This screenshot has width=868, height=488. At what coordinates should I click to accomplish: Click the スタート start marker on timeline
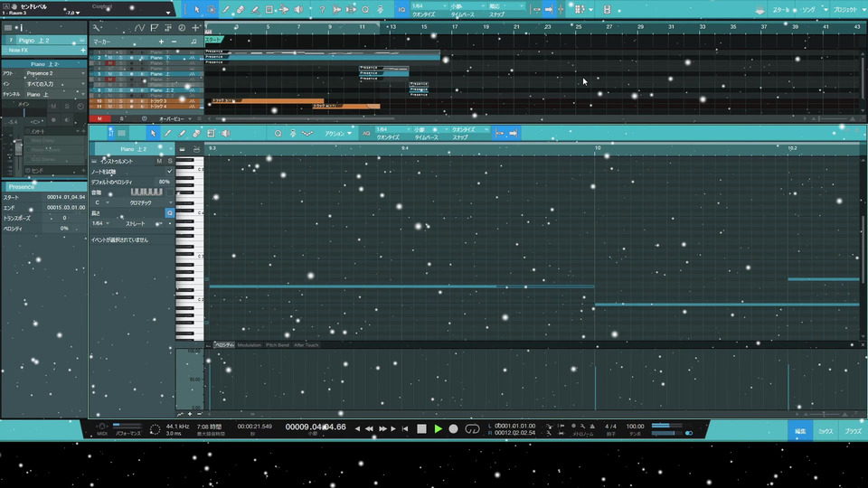pyautogui.click(x=213, y=40)
